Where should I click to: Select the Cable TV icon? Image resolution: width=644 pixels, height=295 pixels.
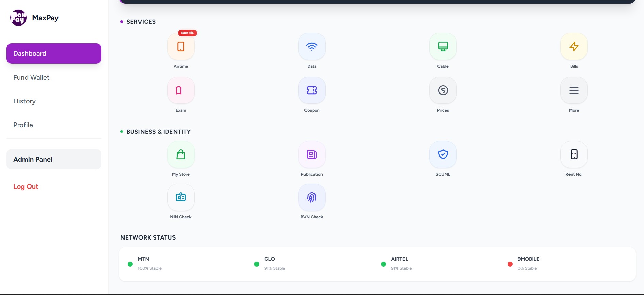pos(443,47)
